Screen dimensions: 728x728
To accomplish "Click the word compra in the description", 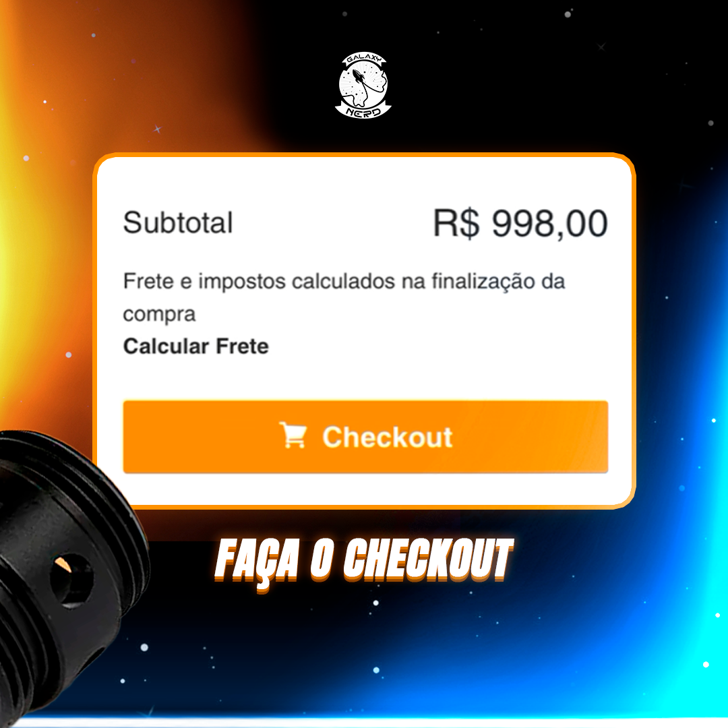I will [159, 315].
